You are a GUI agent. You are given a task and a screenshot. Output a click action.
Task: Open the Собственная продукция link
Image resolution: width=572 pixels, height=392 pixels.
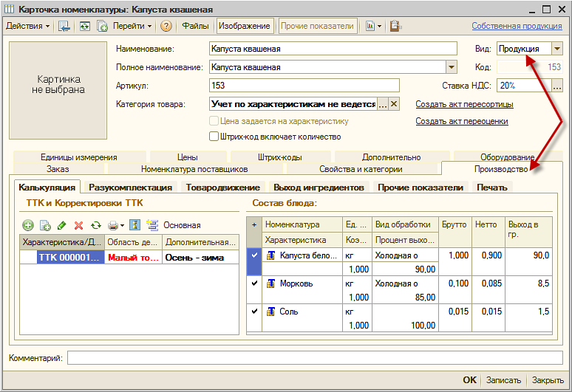point(517,26)
